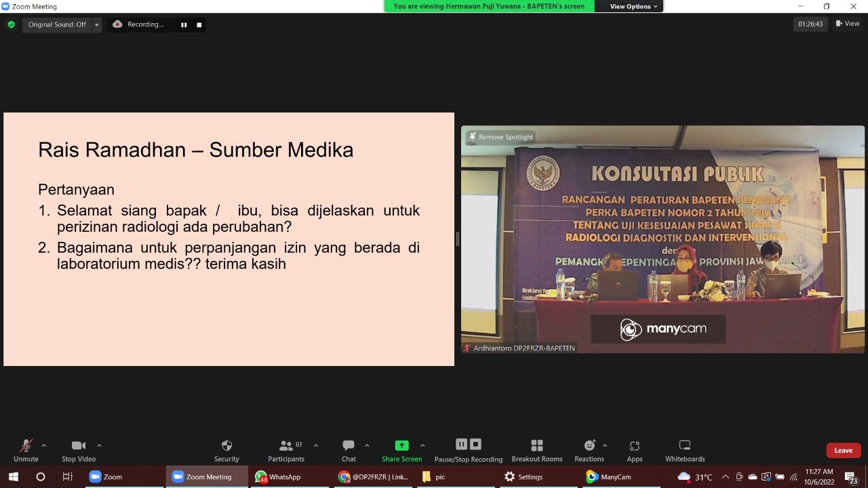Open the Participants panel
868x488 pixels.
(286, 446)
